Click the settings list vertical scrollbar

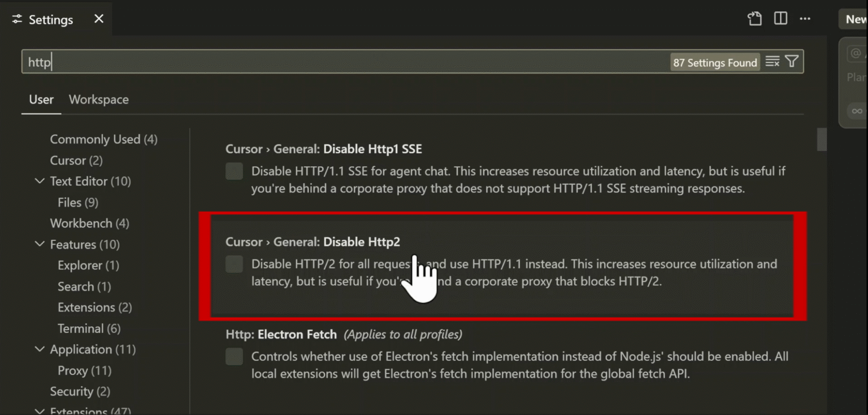[822, 139]
